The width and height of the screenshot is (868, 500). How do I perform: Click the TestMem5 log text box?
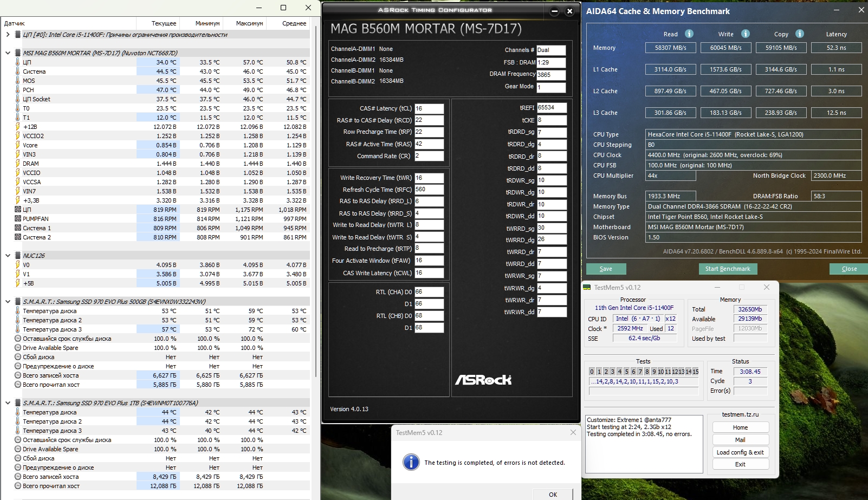point(644,443)
